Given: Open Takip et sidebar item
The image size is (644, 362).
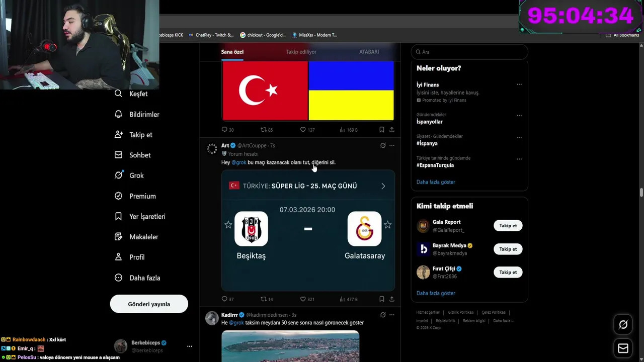Looking at the screenshot, I should coord(133,135).
